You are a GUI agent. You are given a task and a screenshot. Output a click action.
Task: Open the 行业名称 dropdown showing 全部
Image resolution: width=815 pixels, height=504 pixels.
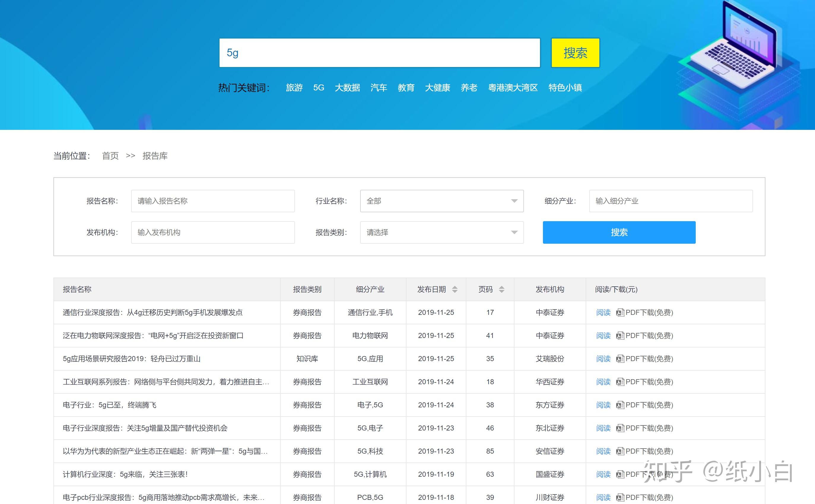(x=441, y=201)
